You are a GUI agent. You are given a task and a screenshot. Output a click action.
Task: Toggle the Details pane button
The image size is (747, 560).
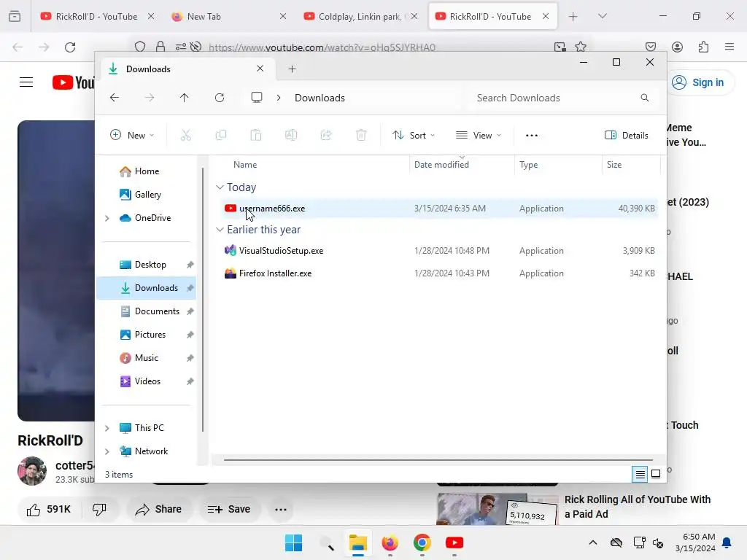(626, 135)
